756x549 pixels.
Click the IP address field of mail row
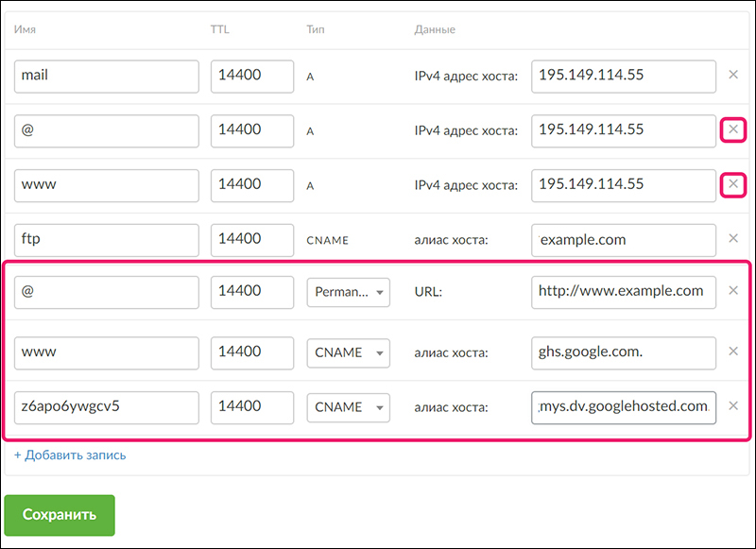623,77
